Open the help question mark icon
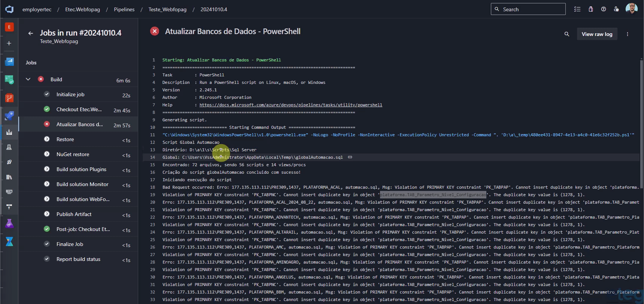The image size is (644, 304). point(604,9)
